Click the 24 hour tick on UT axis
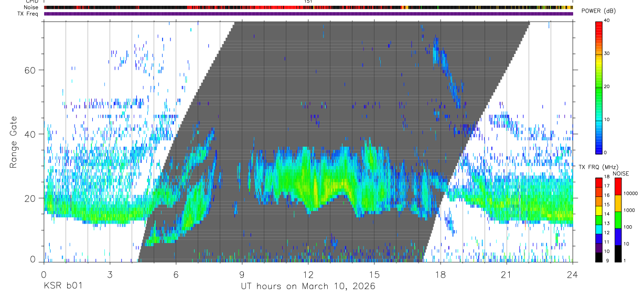Viewport: 644px width, 297px height. tap(573, 274)
